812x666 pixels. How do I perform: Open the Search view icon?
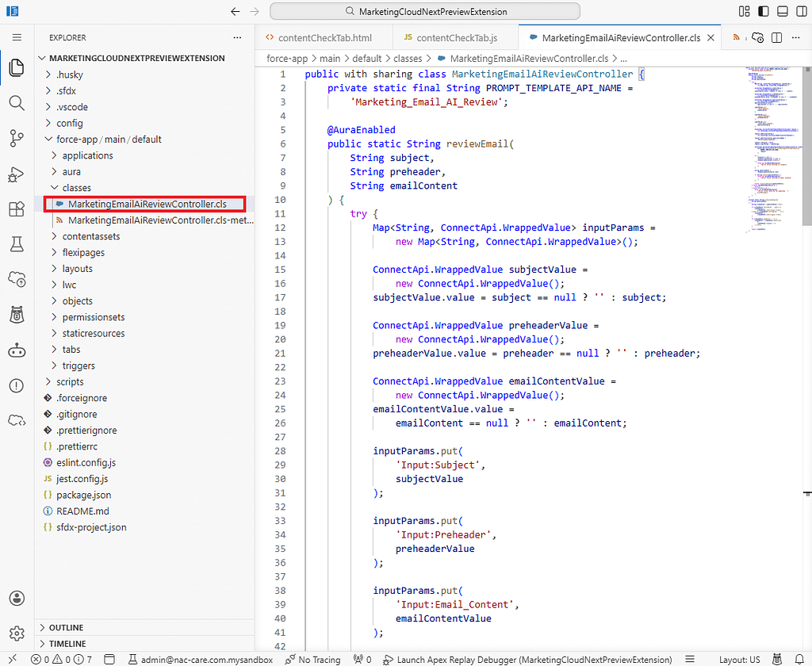coord(17,103)
